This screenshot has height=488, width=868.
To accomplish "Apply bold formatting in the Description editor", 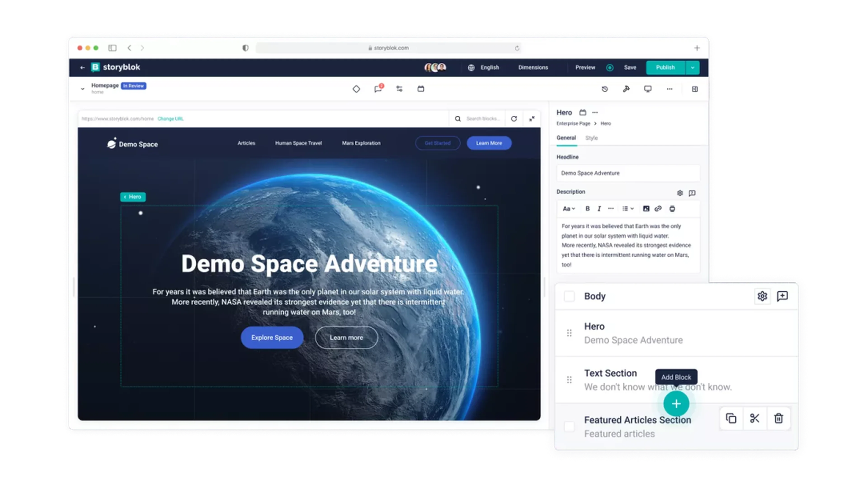I will (x=587, y=209).
